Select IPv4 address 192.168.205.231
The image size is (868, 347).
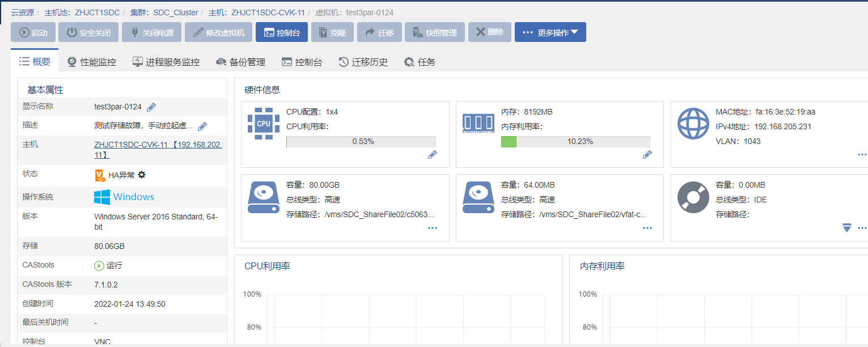782,126
